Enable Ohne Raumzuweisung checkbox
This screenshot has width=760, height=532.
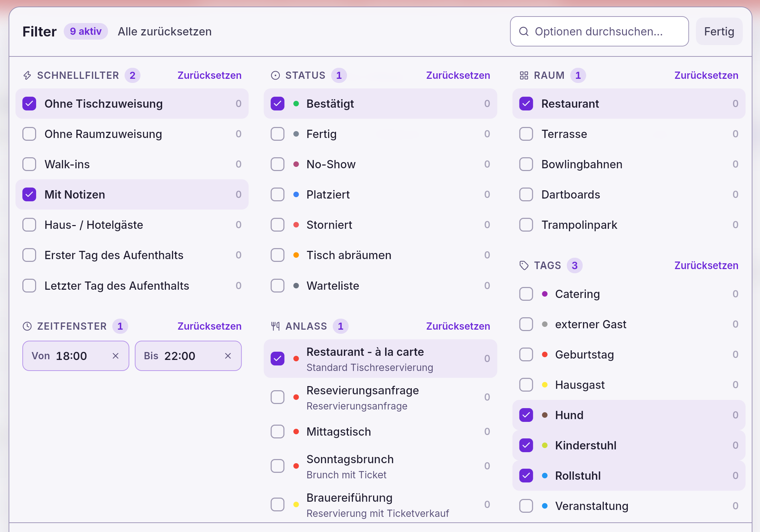coord(29,134)
